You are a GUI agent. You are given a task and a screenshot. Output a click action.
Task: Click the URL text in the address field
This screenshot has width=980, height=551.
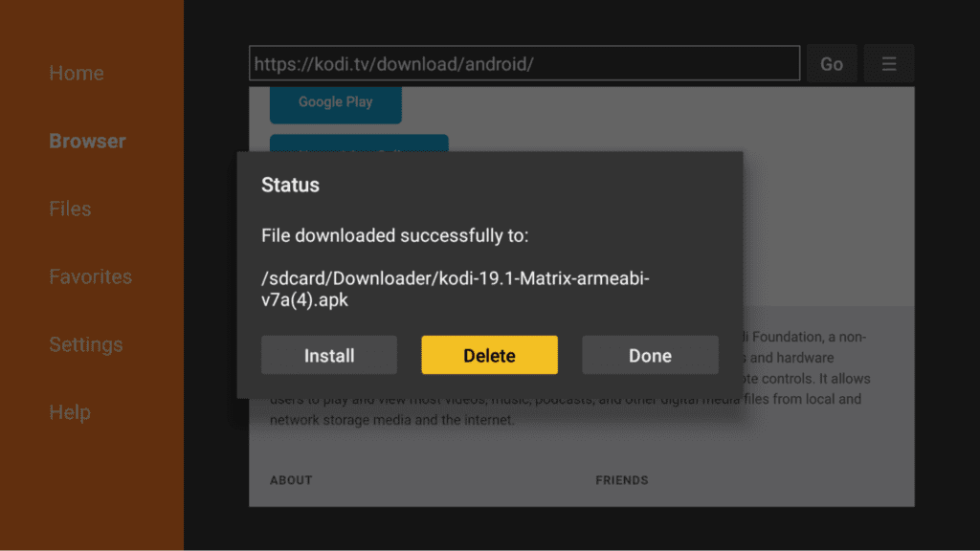coord(395,63)
